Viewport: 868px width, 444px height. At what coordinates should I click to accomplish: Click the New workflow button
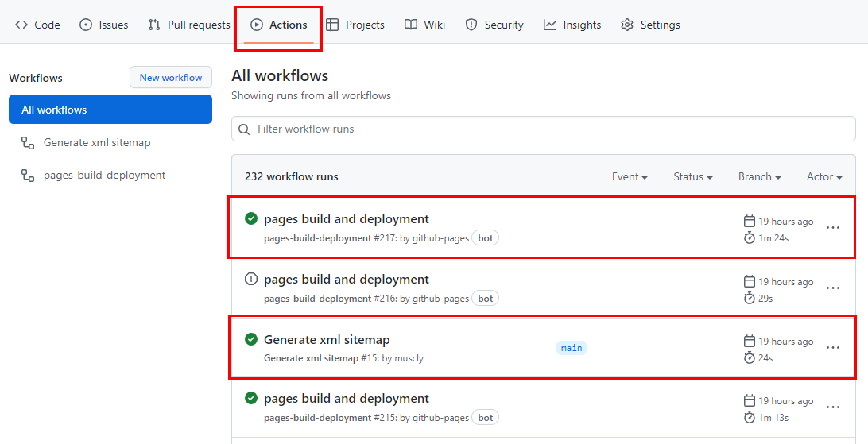click(x=171, y=78)
